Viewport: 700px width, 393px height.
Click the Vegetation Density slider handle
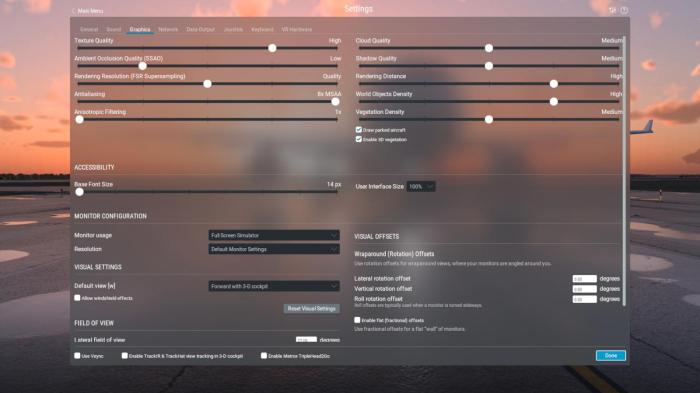tap(489, 120)
